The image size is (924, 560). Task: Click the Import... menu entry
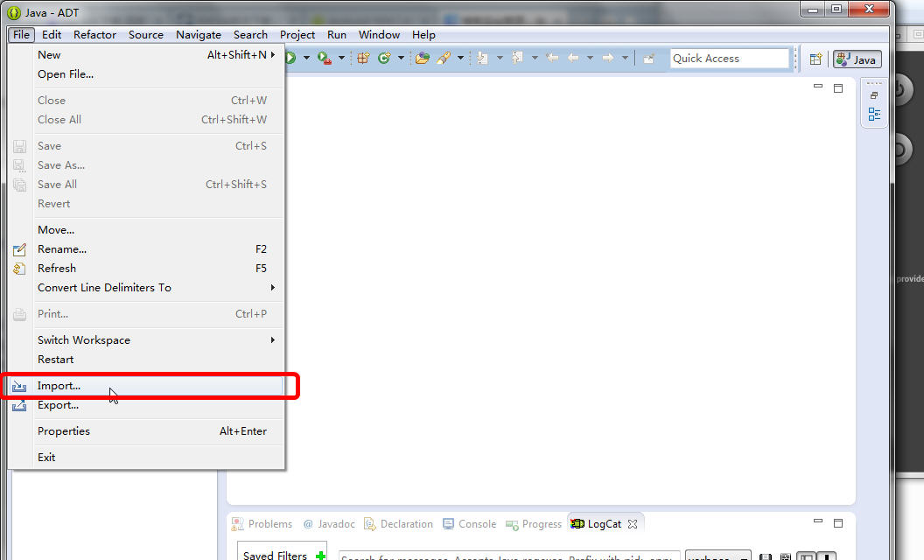point(145,386)
